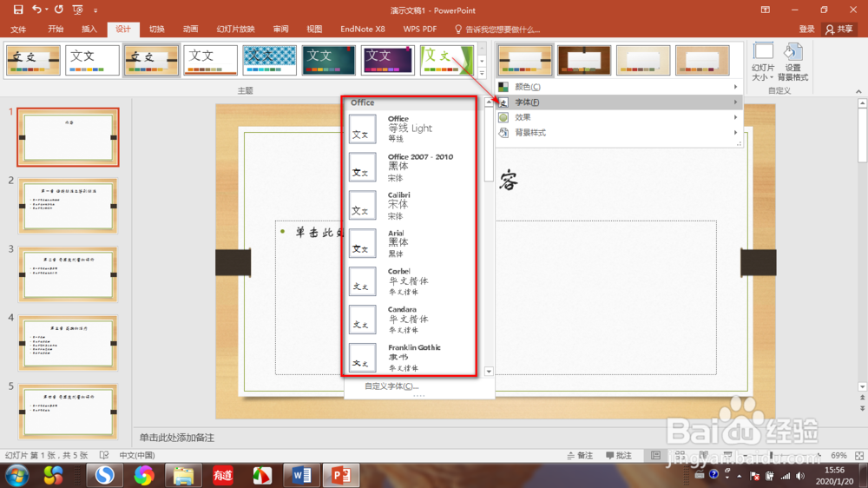
Task: Open the View (视图) tab
Action: (x=314, y=30)
